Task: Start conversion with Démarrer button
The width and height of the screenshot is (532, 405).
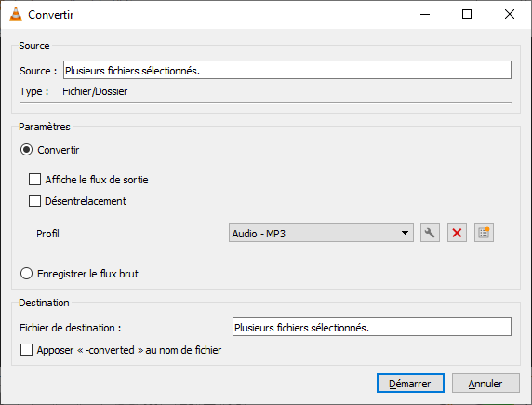Action: click(410, 384)
